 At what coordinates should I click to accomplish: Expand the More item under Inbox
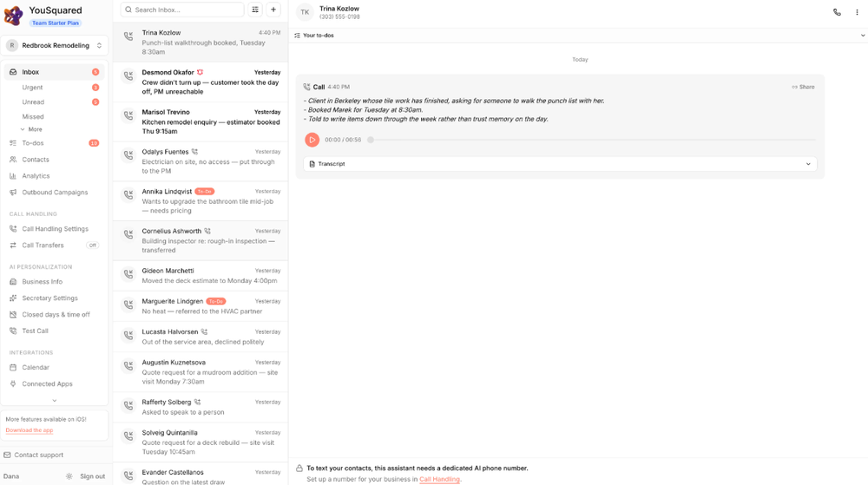pos(32,129)
